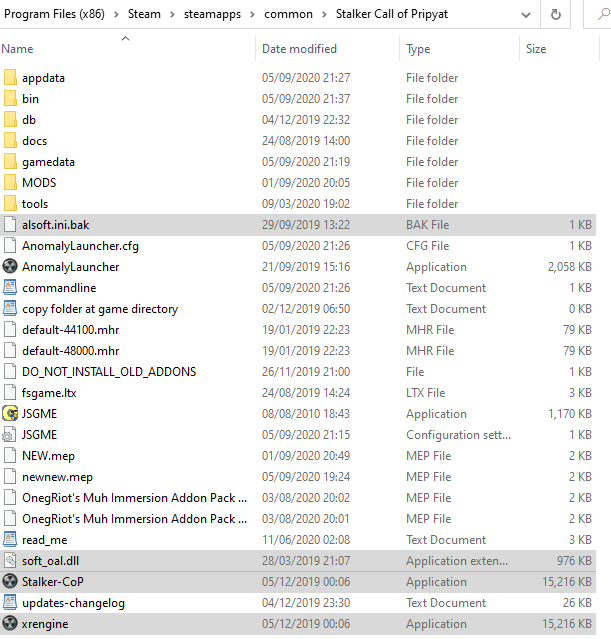Click the BAK File type cell
Screen dimensions: 611x639
tap(428, 225)
